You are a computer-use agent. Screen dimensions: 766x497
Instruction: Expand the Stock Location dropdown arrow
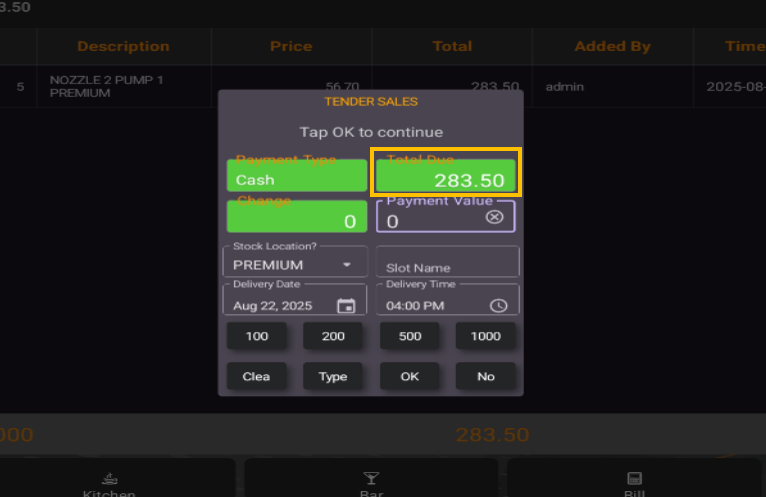click(x=347, y=265)
